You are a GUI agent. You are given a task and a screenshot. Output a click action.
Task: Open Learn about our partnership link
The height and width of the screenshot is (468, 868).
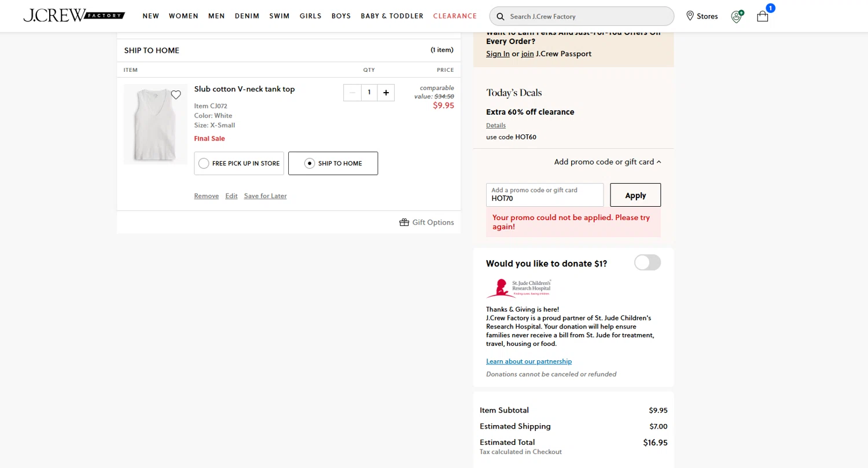pyautogui.click(x=529, y=361)
